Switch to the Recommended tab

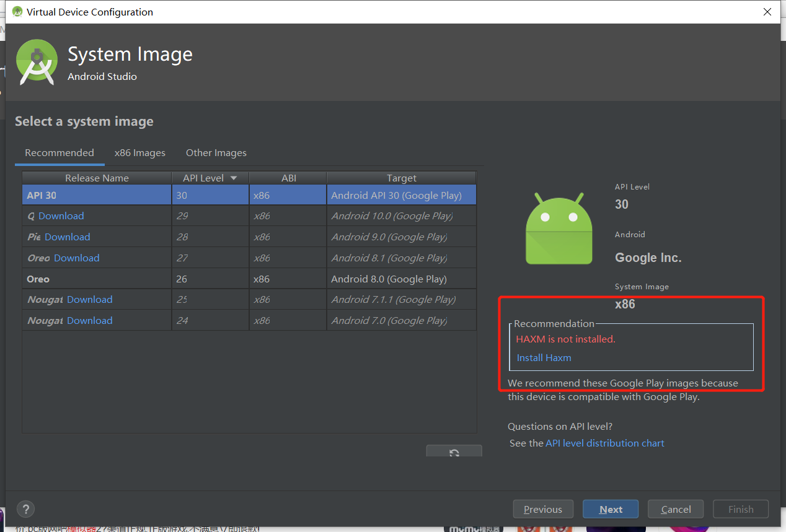(x=60, y=152)
